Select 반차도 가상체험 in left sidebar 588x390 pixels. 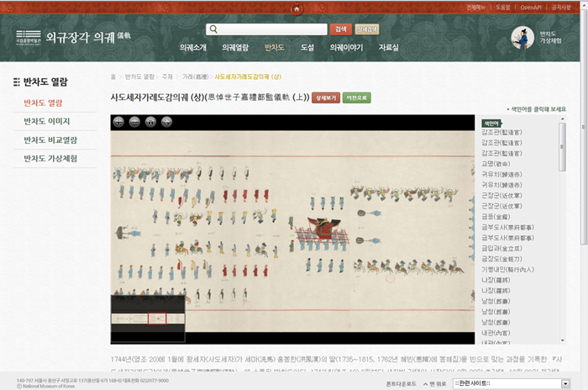[x=50, y=158]
